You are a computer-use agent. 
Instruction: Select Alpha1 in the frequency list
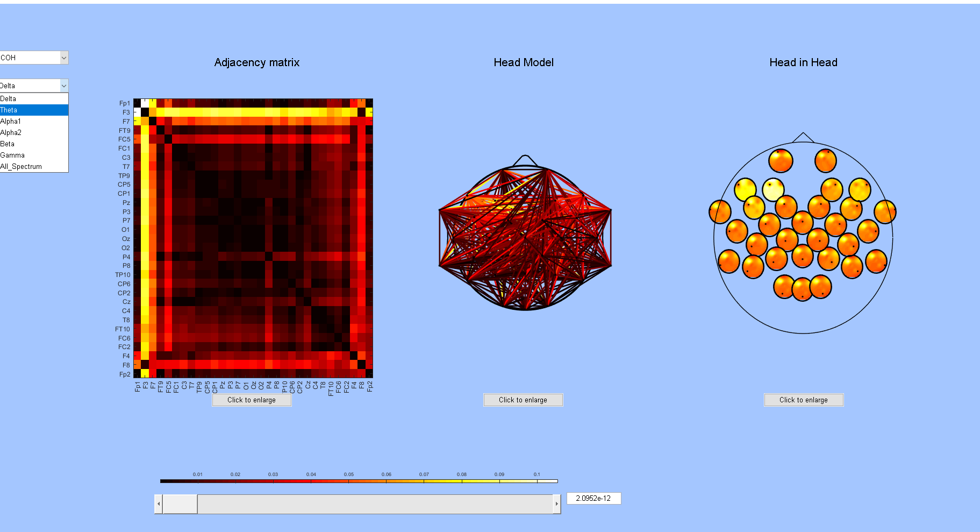tap(34, 121)
